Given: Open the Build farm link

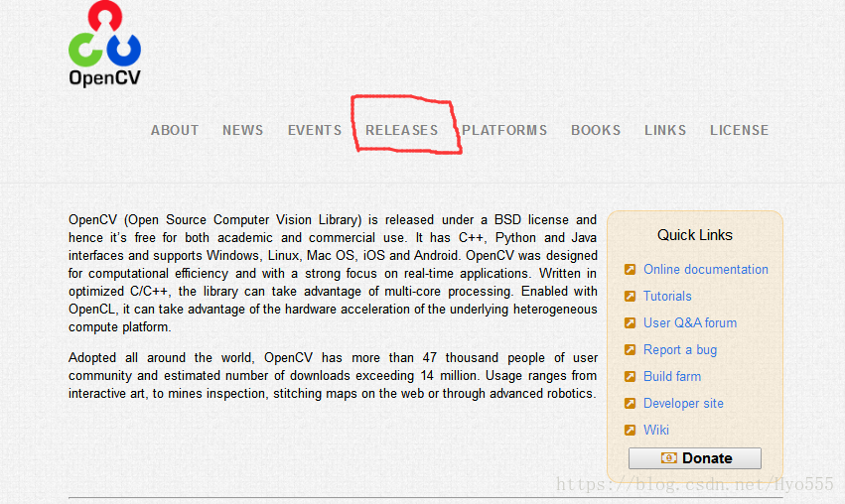Looking at the screenshot, I should 672,376.
